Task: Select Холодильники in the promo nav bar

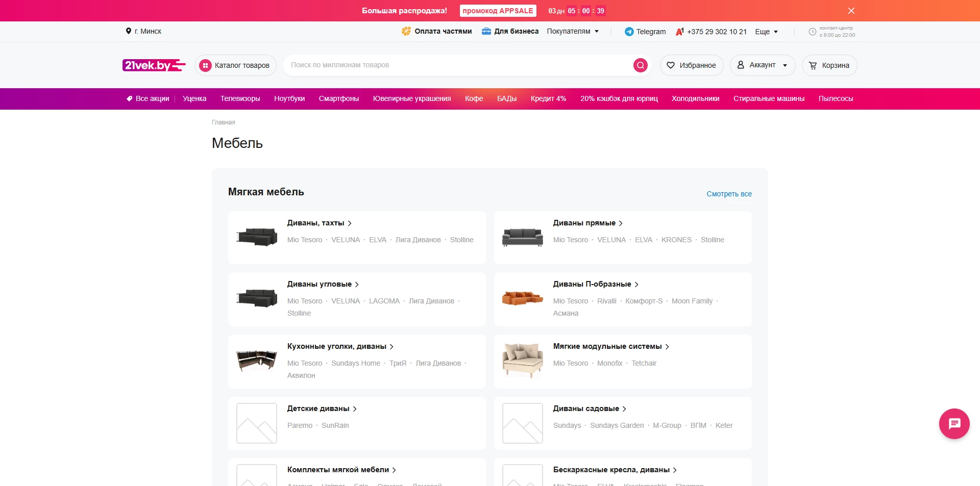Action: tap(695, 98)
